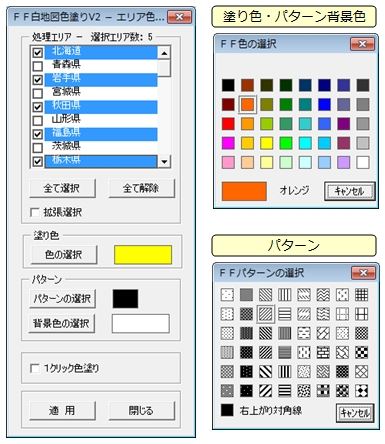The image size is (385, 444).
Task: Pick the black color swatch
Action: click(228, 85)
